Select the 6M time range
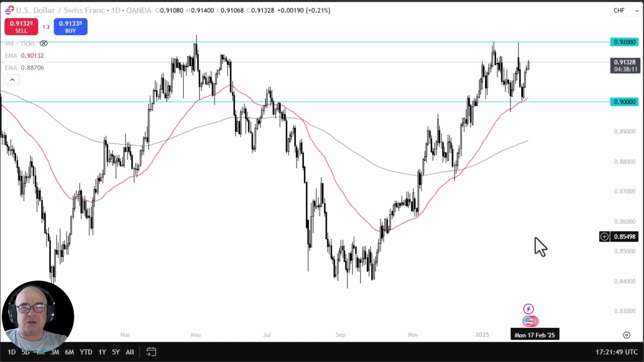644x362 pixels. (69, 352)
